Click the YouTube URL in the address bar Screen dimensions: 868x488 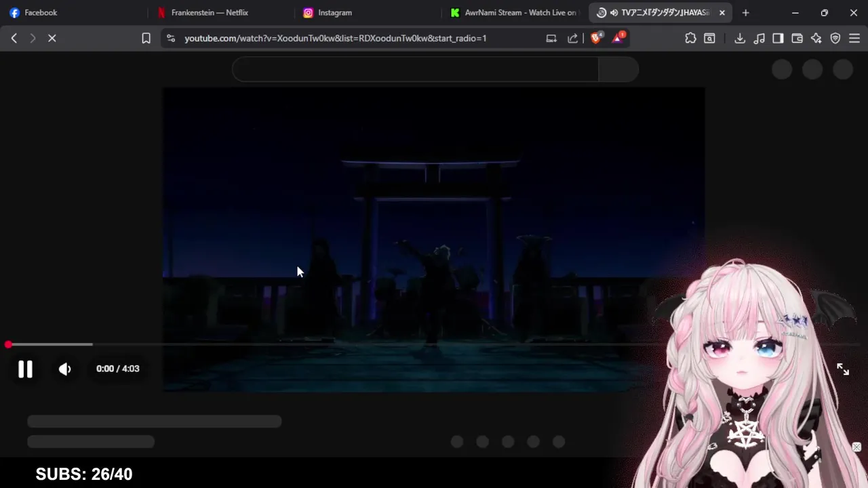(x=336, y=39)
